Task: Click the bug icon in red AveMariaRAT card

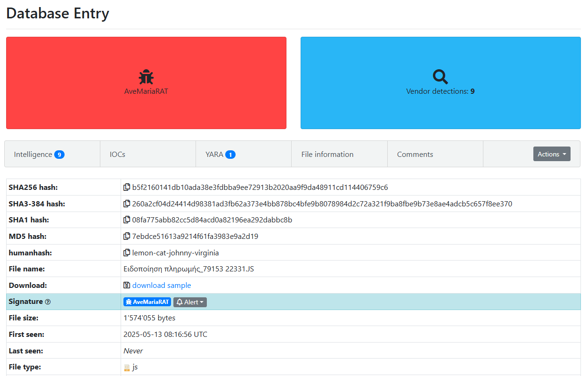Action: point(146,77)
